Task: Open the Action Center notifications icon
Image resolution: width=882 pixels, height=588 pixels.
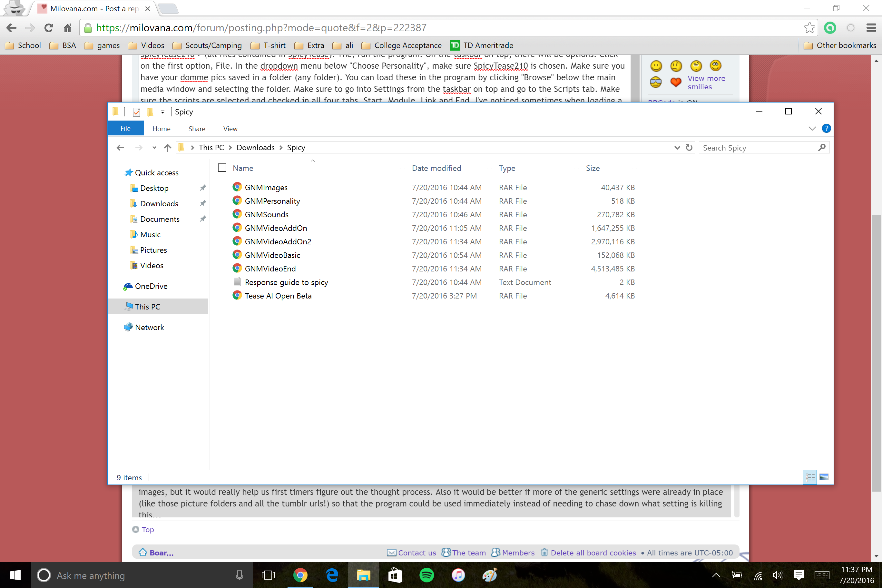Action: click(x=799, y=575)
